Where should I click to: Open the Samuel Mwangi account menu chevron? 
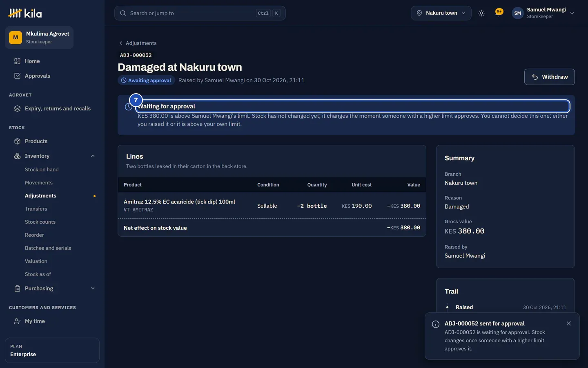click(x=572, y=13)
